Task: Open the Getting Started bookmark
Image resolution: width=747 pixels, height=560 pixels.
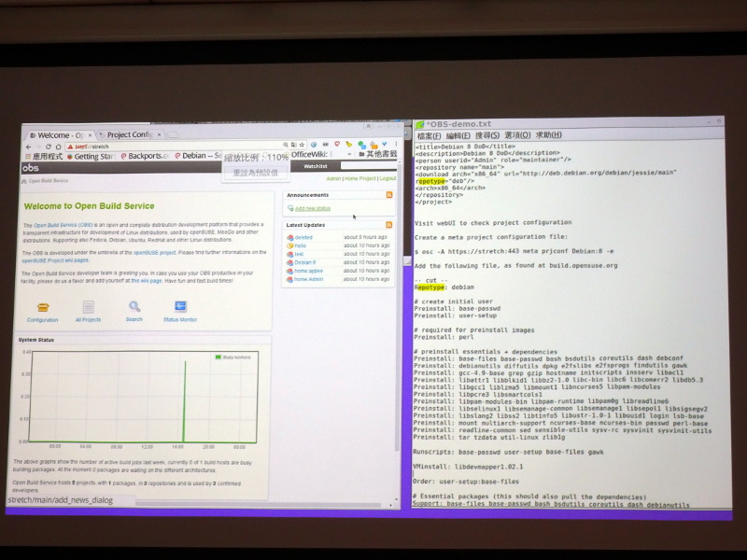Action: (x=91, y=156)
